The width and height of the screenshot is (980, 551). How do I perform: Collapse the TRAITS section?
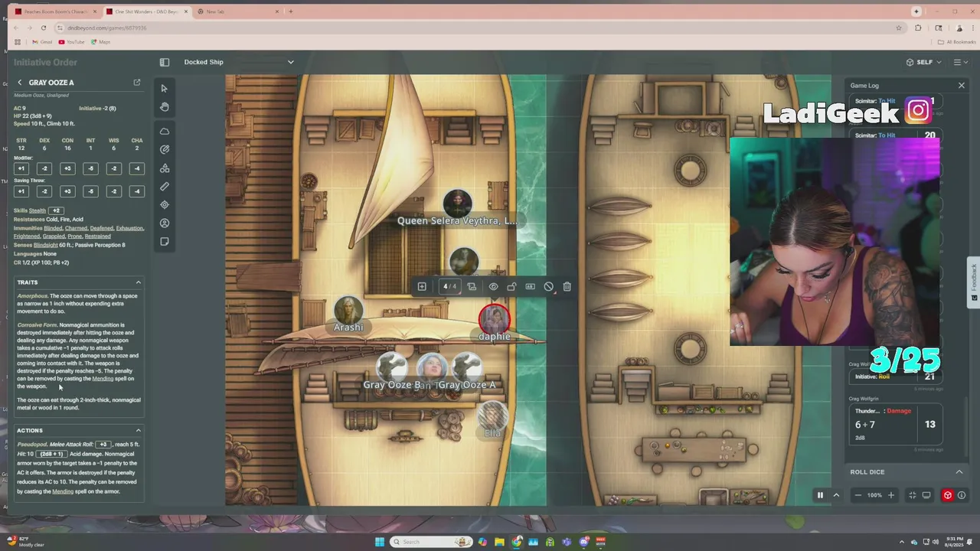click(x=139, y=282)
